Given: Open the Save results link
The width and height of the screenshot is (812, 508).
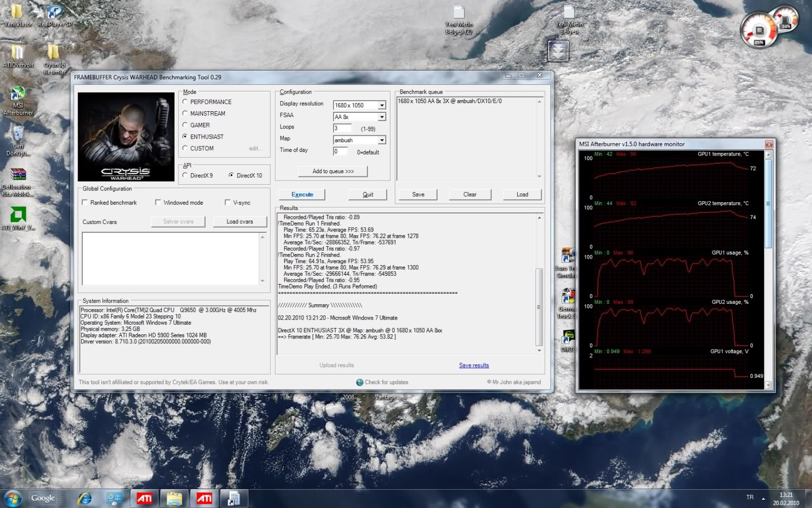Looking at the screenshot, I should (x=474, y=365).
